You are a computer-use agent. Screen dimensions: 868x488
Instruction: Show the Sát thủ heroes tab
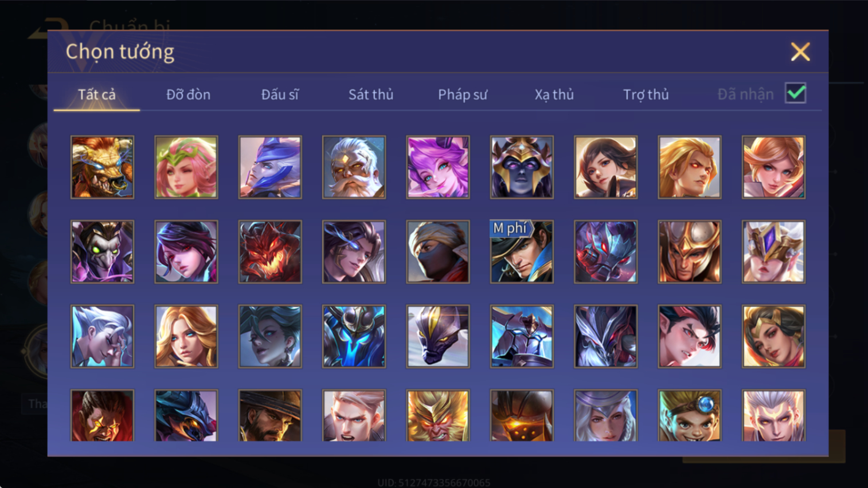coord(371,95)
